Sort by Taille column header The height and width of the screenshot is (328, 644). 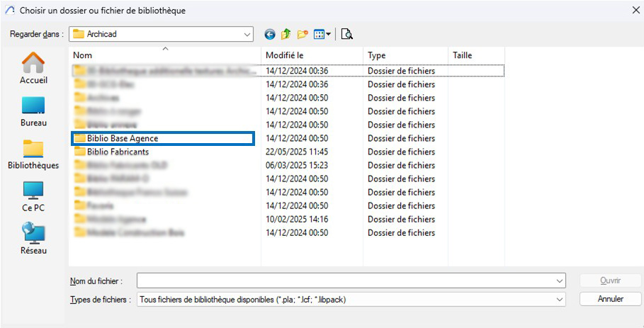tap(476, 55)
